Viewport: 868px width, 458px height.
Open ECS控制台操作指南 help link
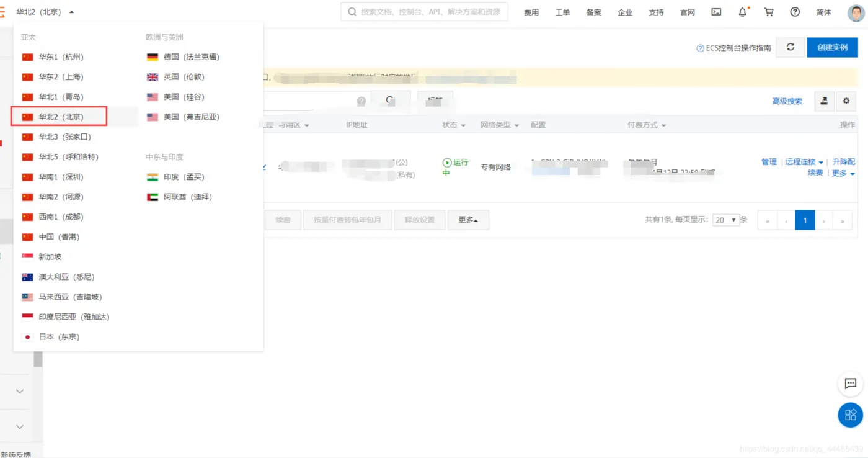[x=734, y=48]
